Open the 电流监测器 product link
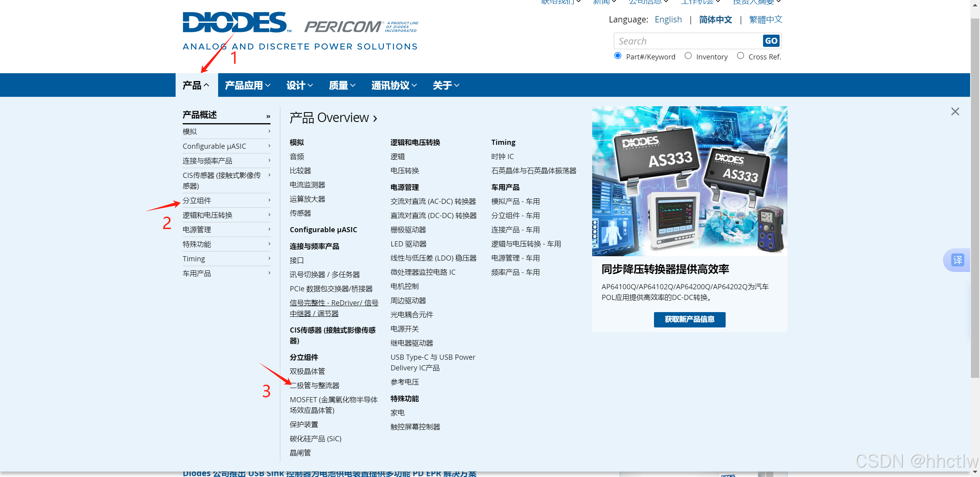The image size is (980, 477). (308, 185)
